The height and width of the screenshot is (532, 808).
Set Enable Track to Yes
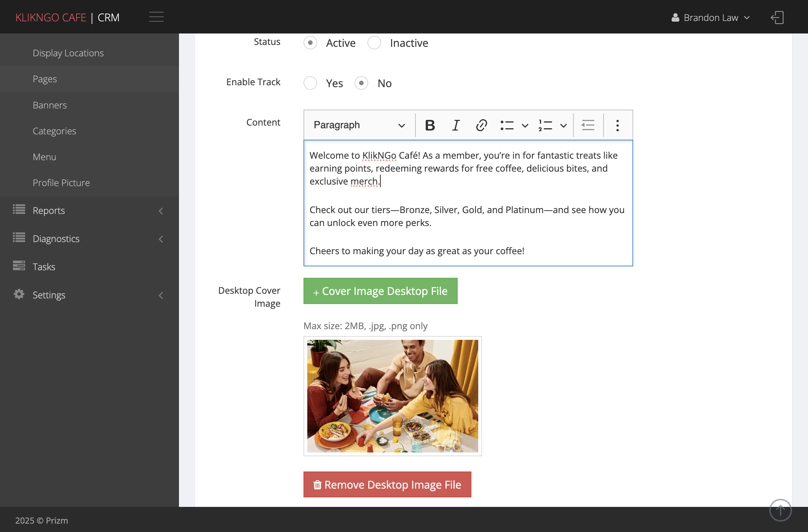[x=310, y=83]
